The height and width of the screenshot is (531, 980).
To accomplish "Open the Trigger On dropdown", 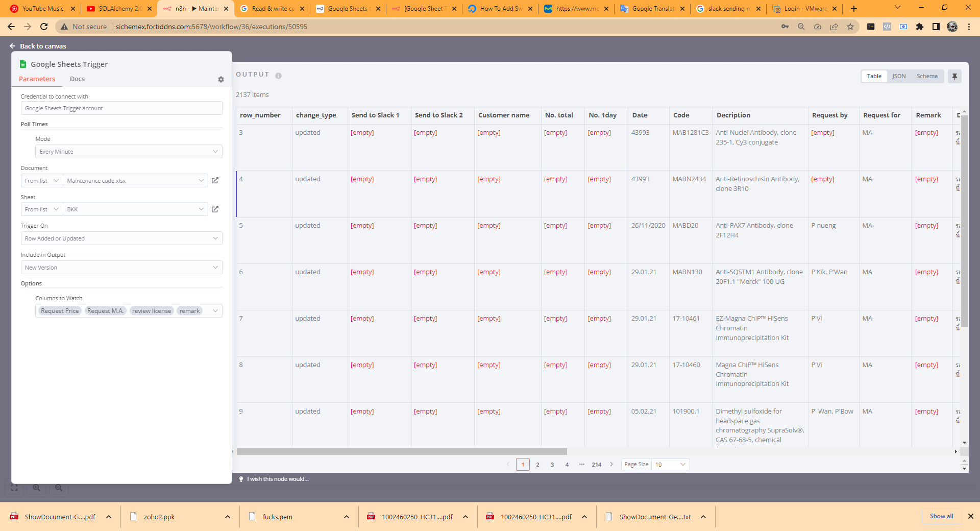I will point(121,238).
